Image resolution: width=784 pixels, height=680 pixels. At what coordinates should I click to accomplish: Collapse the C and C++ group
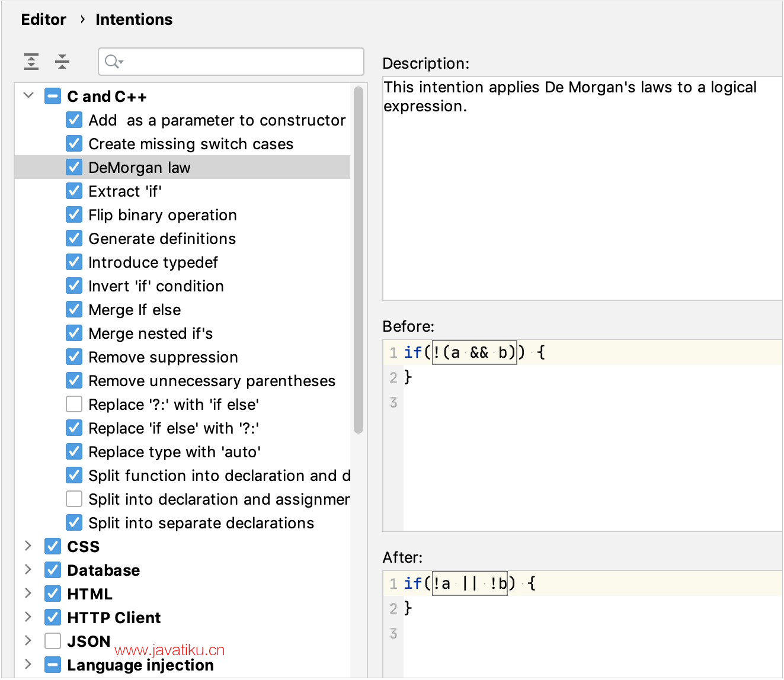28,96
